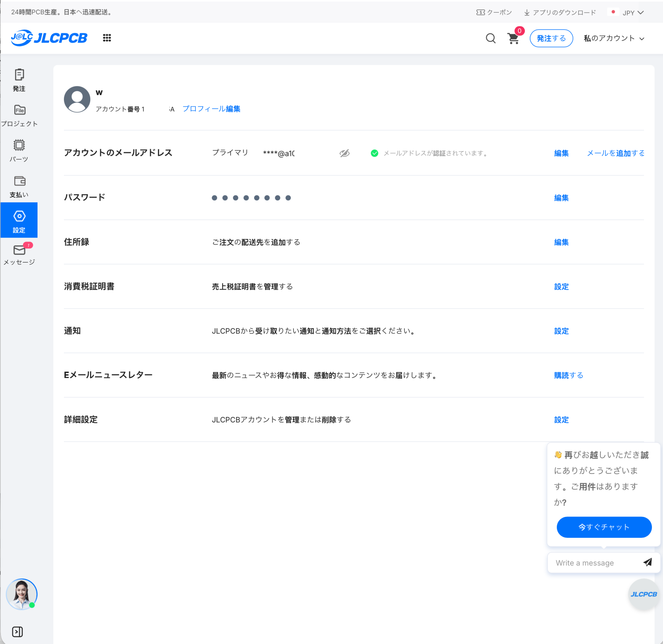Select 発注 in the left sidebar

pyautogui.click(x=19, y=80)
